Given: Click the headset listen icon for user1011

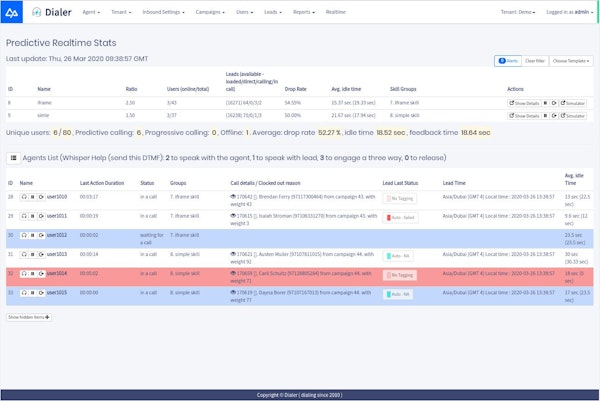Looking at the screenshot, I should [x=24, y=216].
